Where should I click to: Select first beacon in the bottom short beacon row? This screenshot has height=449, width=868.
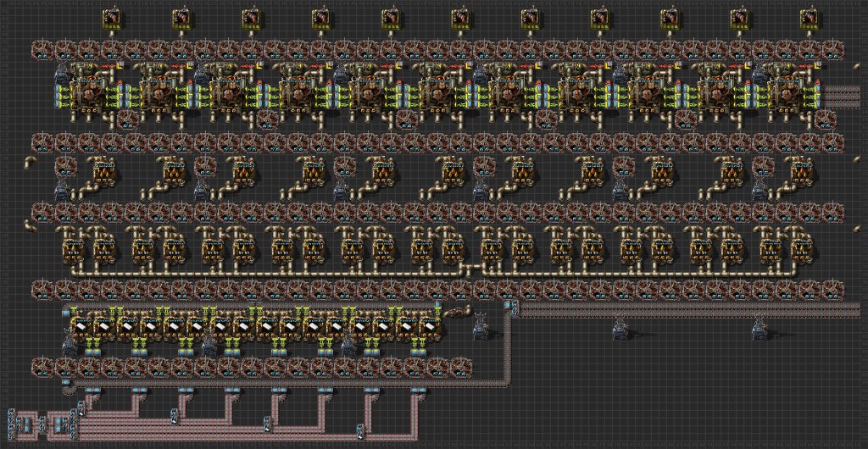click(42, 368)
